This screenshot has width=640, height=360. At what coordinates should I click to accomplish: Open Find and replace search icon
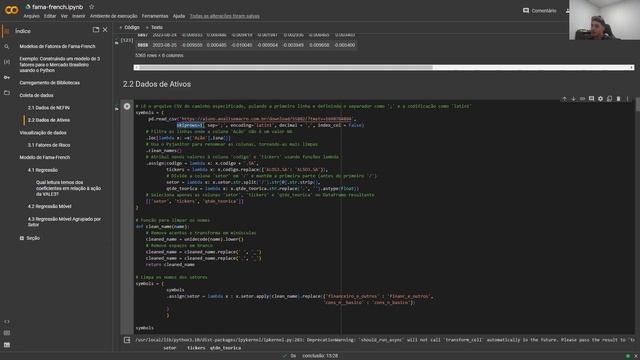(7, 47)
